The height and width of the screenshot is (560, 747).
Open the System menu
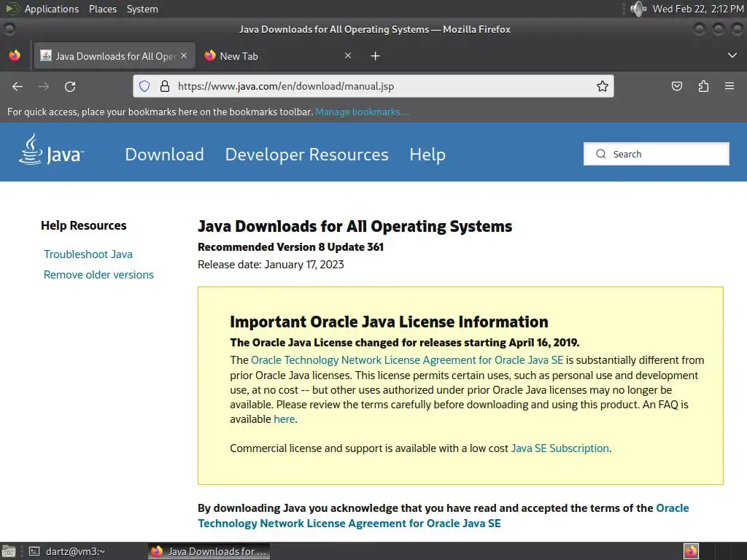click(x=142, y=9)
